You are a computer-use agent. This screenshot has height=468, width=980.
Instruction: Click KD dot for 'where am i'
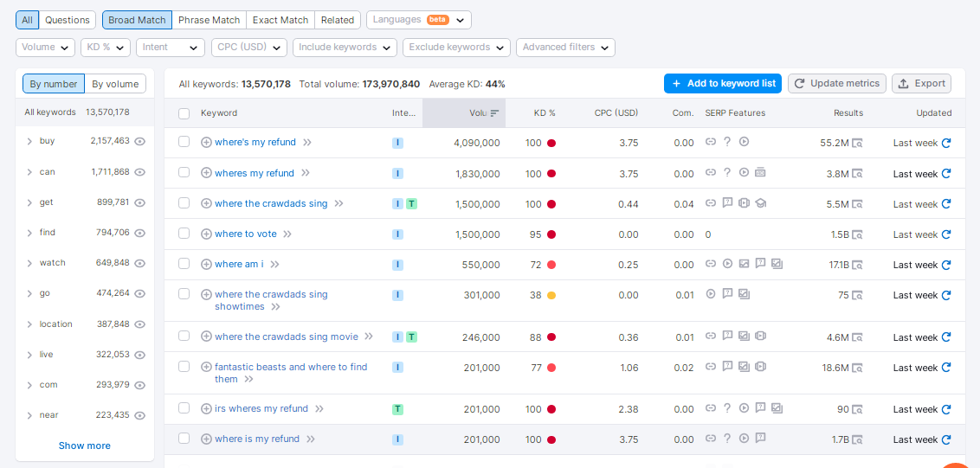tap(551, 265)
